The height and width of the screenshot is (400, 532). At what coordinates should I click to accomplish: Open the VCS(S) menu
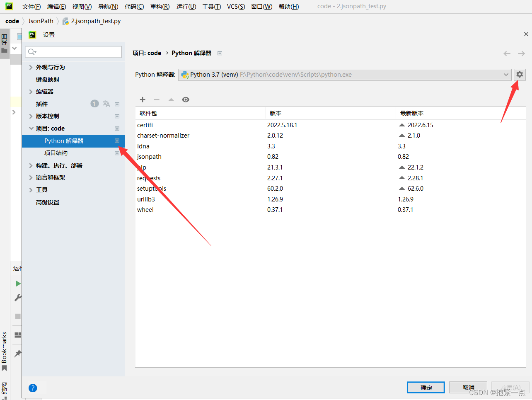pyautogui.click(x=236, y=7)
